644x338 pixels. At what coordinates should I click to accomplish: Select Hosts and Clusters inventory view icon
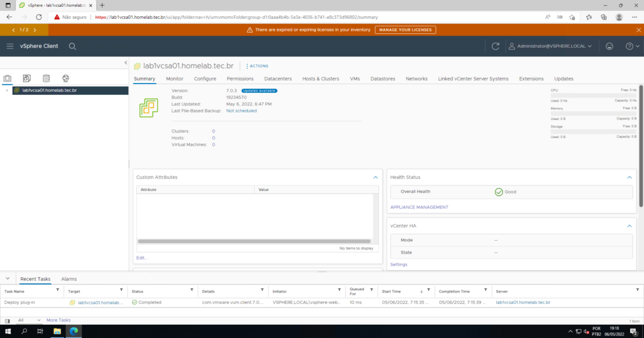tap(8, 79)
